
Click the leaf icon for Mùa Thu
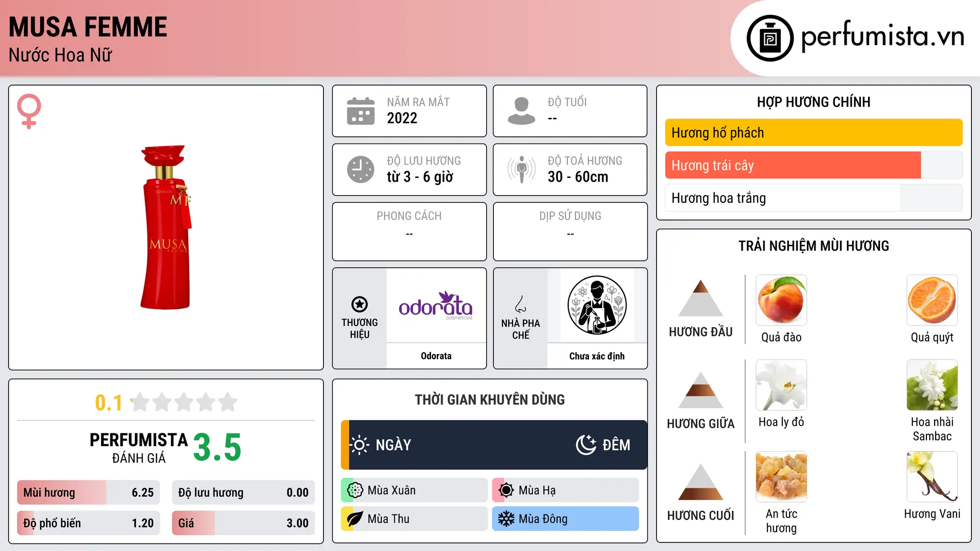[355, 519]
